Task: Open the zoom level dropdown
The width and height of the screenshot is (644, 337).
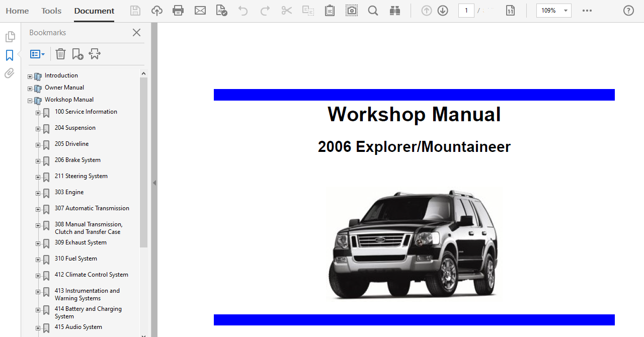Action: [x=565, y=10]
